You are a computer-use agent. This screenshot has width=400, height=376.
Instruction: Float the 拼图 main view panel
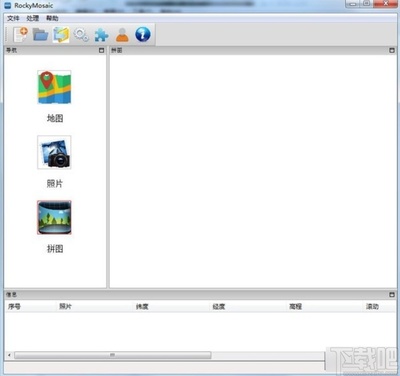(392, 50)
